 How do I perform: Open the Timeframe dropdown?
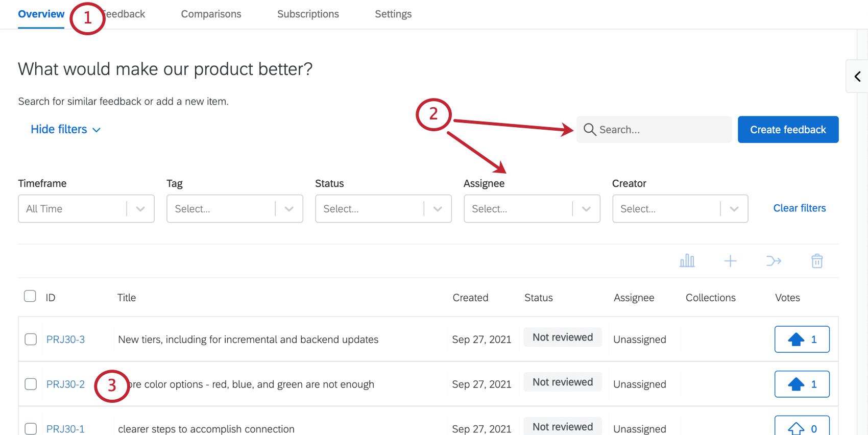click(86, 209)
